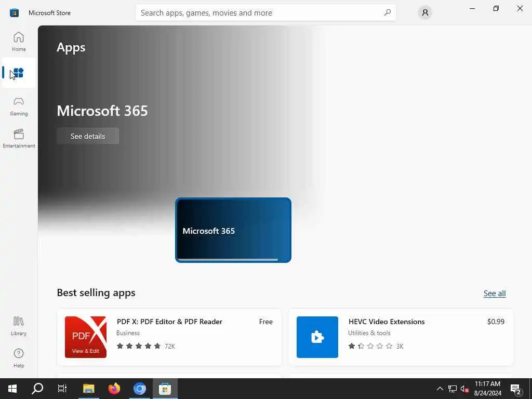Click PDF X 72K star rating
Screen dimensions: 532x399
pos(146,346)
